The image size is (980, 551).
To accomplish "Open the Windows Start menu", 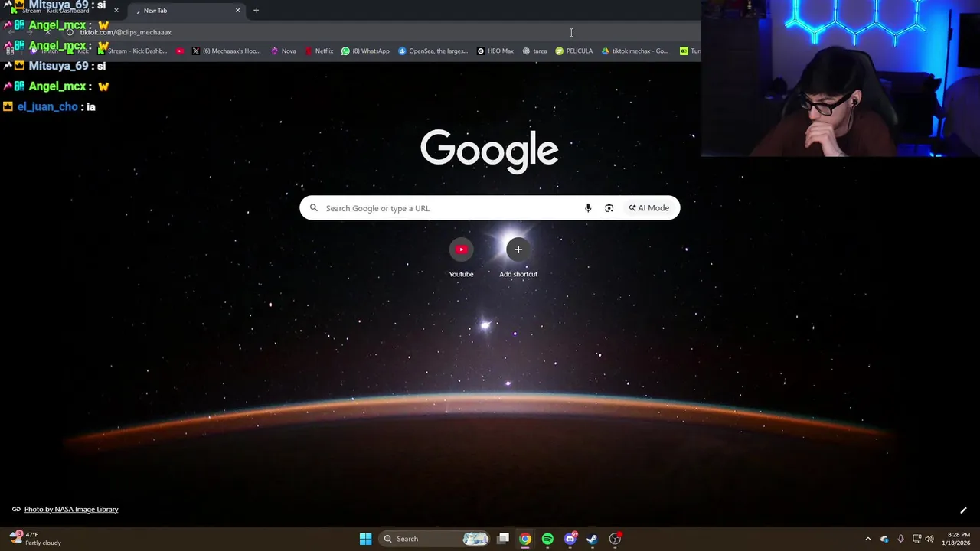I will click(x=365, y=539).
